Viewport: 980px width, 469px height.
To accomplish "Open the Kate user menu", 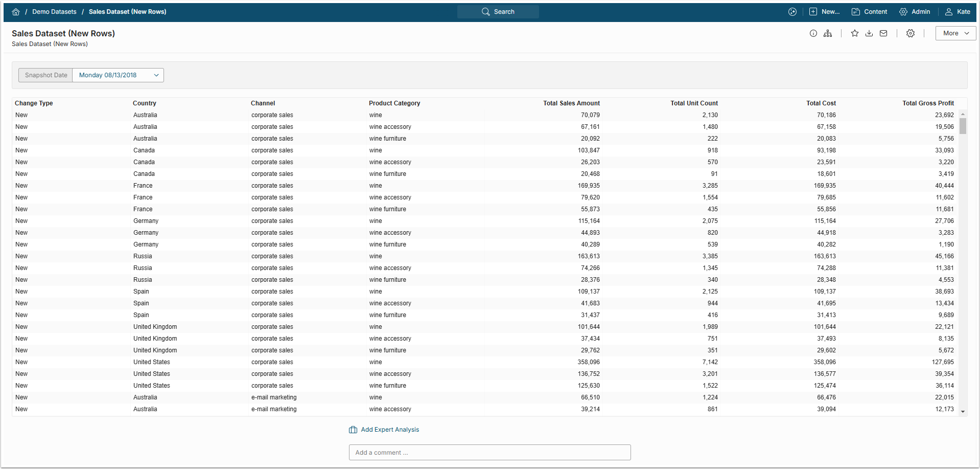I will (x=958, y=12).
